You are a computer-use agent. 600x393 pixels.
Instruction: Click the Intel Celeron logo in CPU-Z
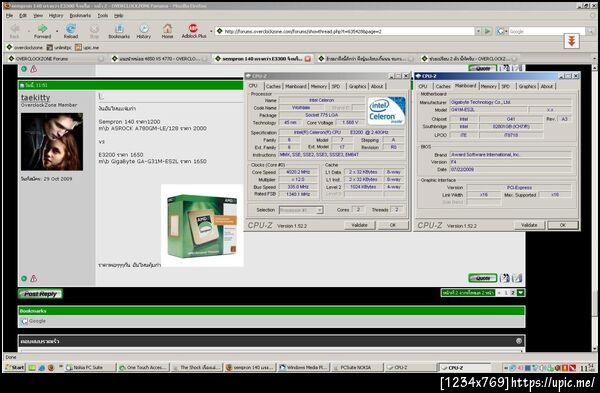[386, 111]
